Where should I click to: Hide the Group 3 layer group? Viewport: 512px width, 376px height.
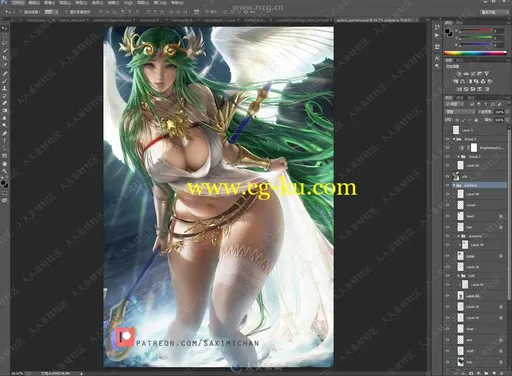pos(448,139)
